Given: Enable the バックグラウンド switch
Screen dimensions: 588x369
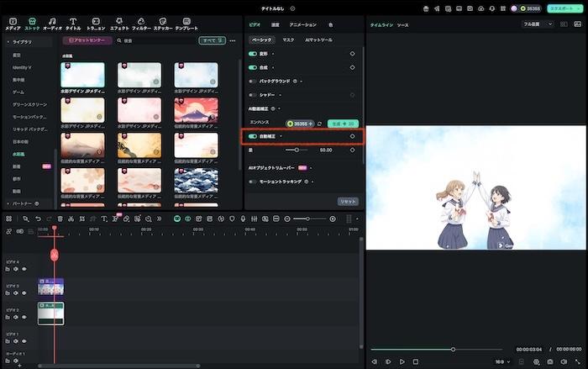Looking at the screenshot, I should point(253,81).
